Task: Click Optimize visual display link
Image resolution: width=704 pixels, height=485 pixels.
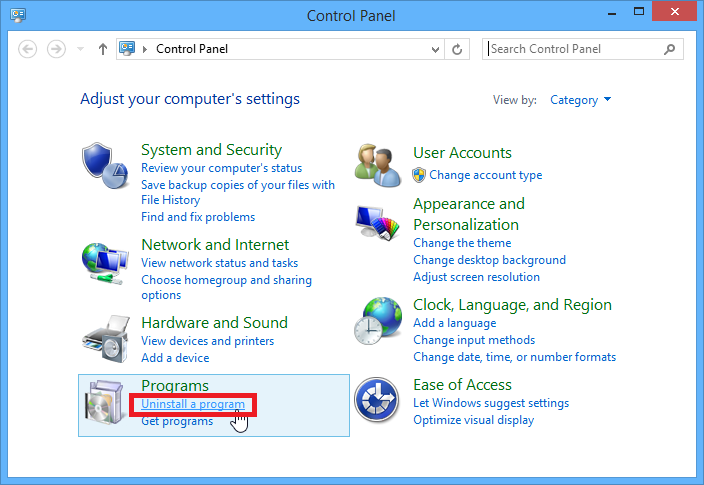Action: [473, 420]
